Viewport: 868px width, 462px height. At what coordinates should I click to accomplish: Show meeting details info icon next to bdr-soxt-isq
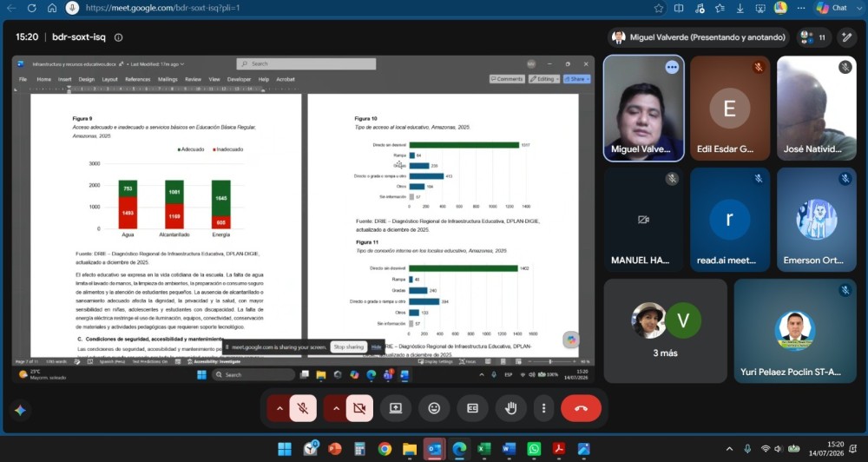(x=118, y=37)
